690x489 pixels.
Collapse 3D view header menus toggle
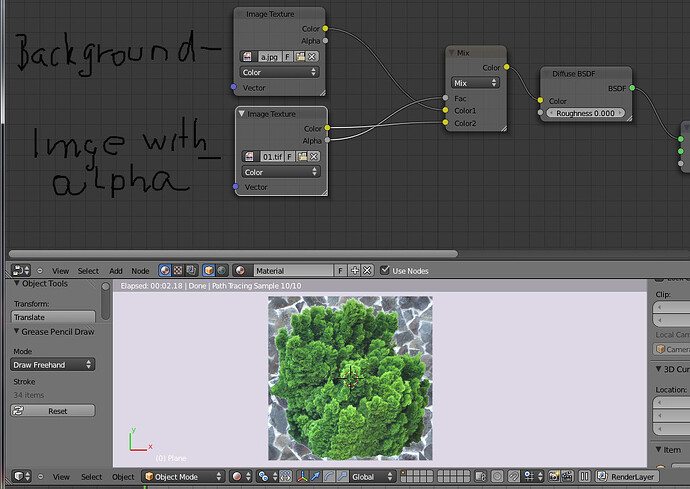pyautogui.click(x=40, y=477)
